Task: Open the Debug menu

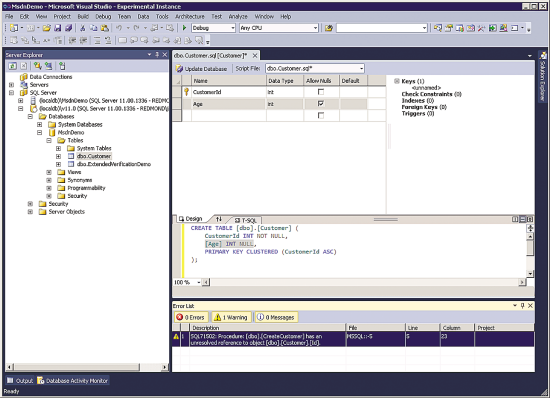Action: pyautogui.click(x=103, y=16)
